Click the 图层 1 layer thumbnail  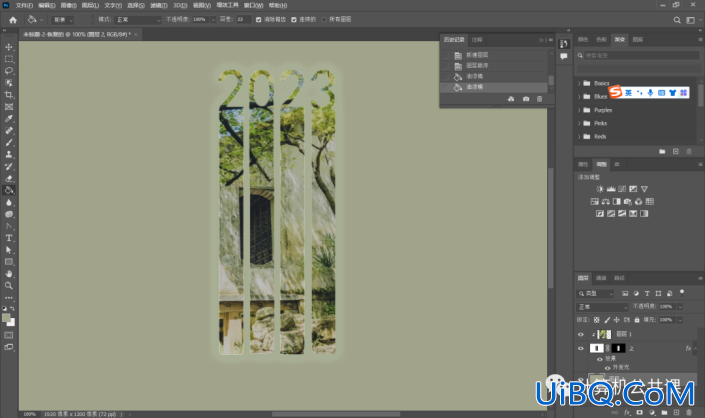(x=604, y=334)
